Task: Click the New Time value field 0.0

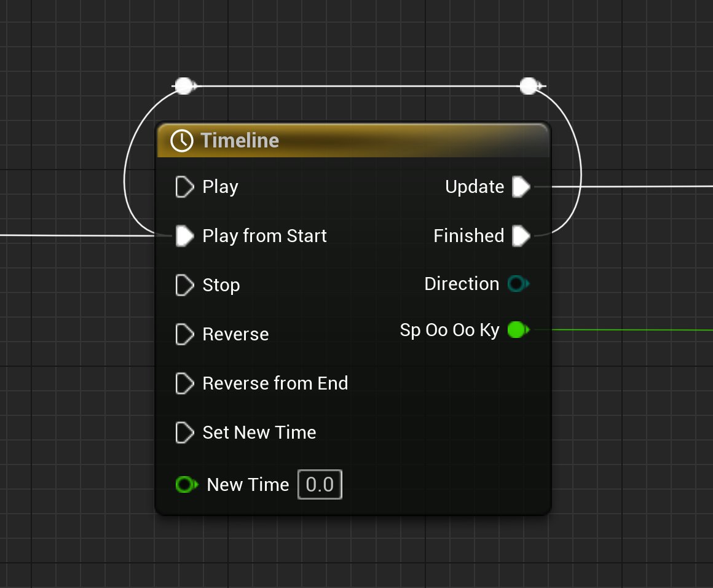Action: [x=320, y=484]
